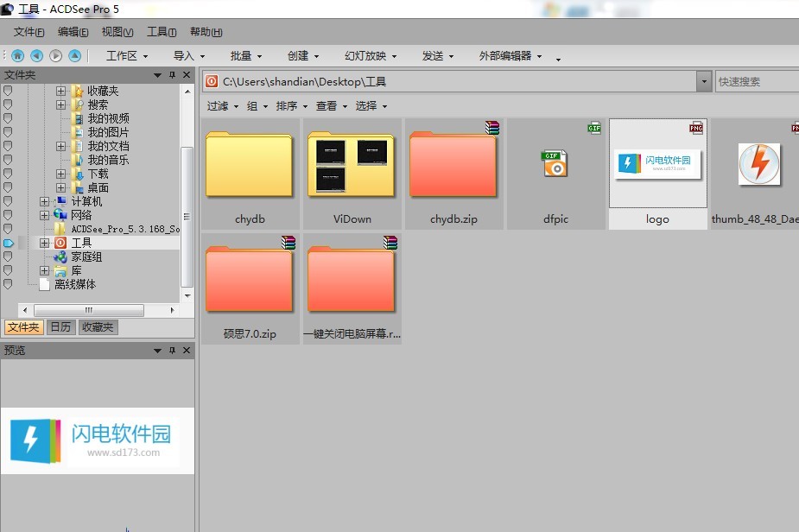Toggle easy-select marker beside 离线媒体 row
Screen dimensions: 799x532
pos(8,284)
